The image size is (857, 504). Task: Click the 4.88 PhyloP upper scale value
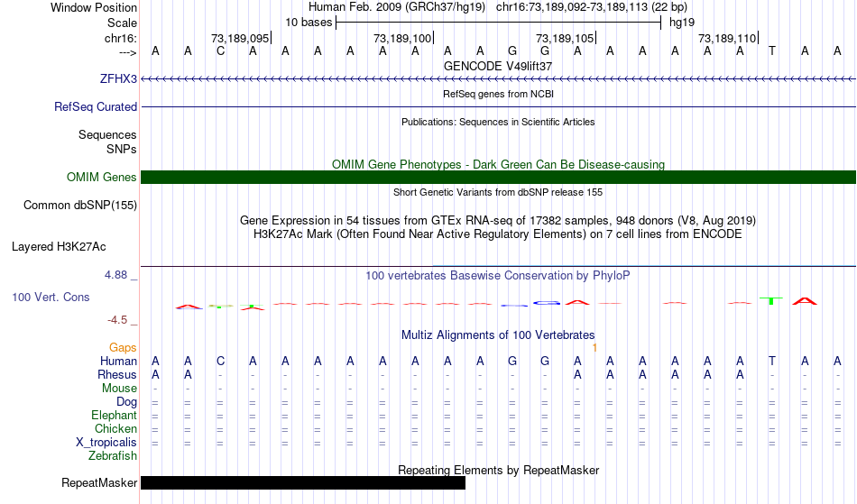pos(115,275)
